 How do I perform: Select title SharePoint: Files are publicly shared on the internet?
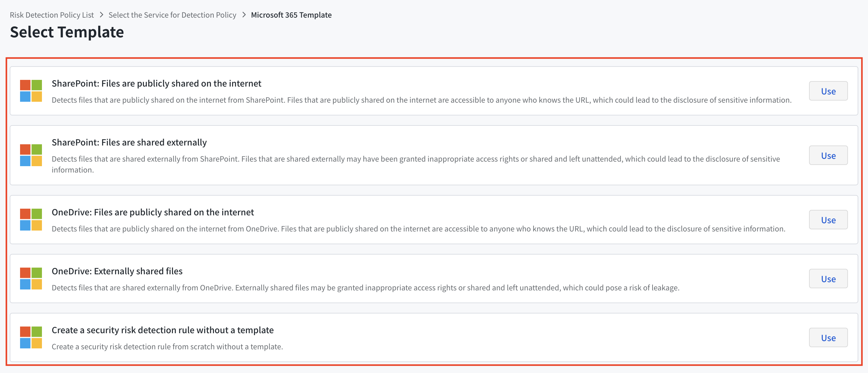pyautogui.click(x=156, y=83)
